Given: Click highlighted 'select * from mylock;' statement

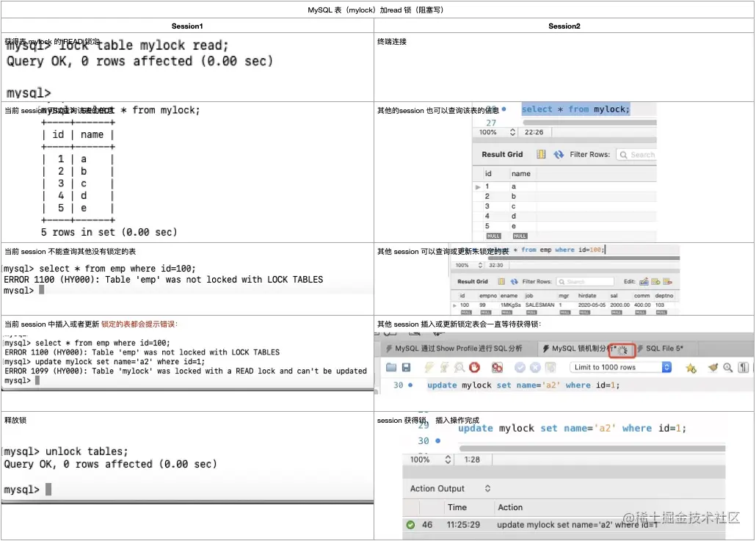Looking at the screenshot, I should pyautogui.click(x=575, y=109).
